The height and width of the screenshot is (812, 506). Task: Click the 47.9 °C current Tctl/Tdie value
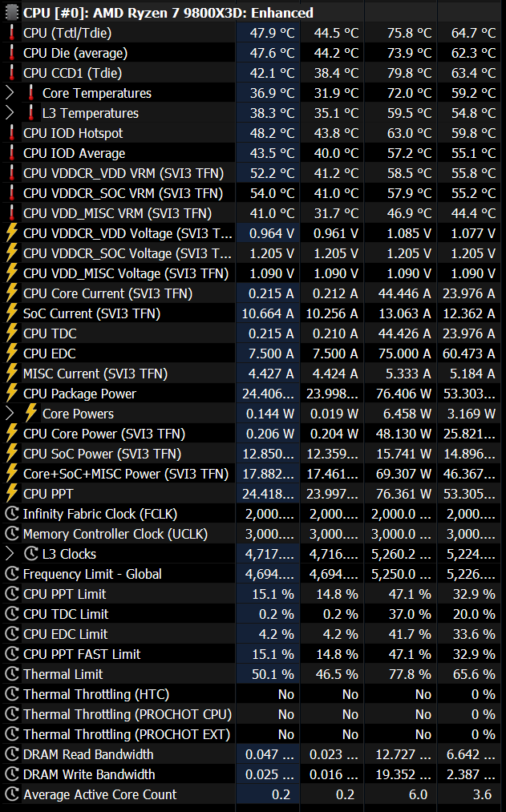[273, 33]
